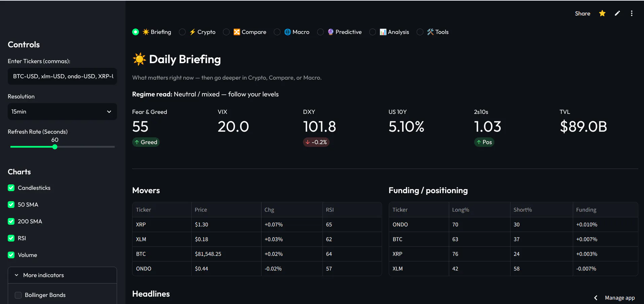The height and width of the screenshot is (304, 644).
Task: Select the Macro radio button
Action: (x=277, y=32)
